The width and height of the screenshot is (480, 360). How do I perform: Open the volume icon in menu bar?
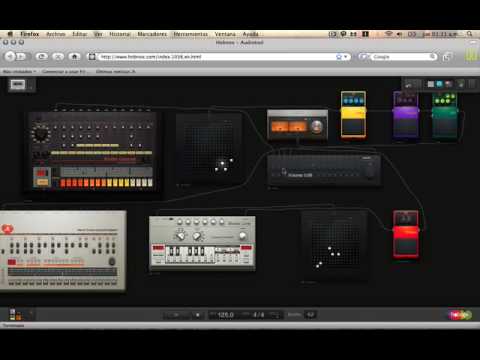pos(399,34)
